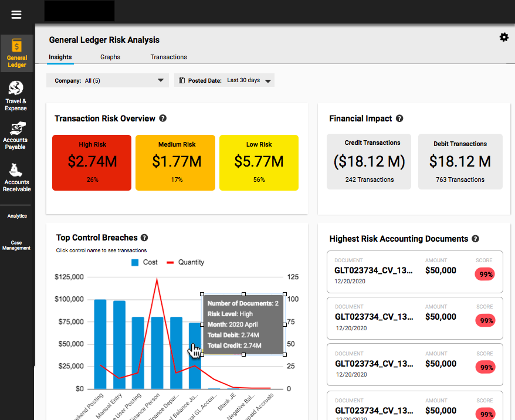
Task: Select the High Risk $2.74M card
Action: pos(92,162)
